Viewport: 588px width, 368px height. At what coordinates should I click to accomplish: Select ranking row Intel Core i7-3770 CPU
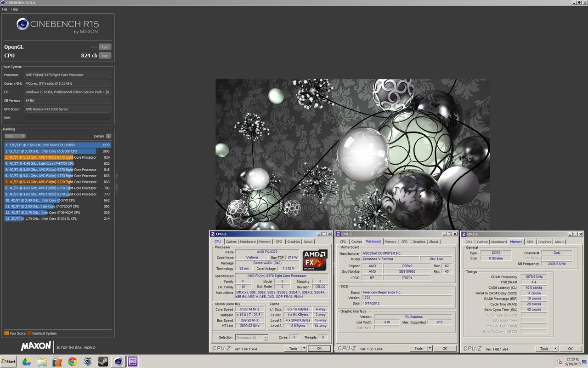(58, 200)
